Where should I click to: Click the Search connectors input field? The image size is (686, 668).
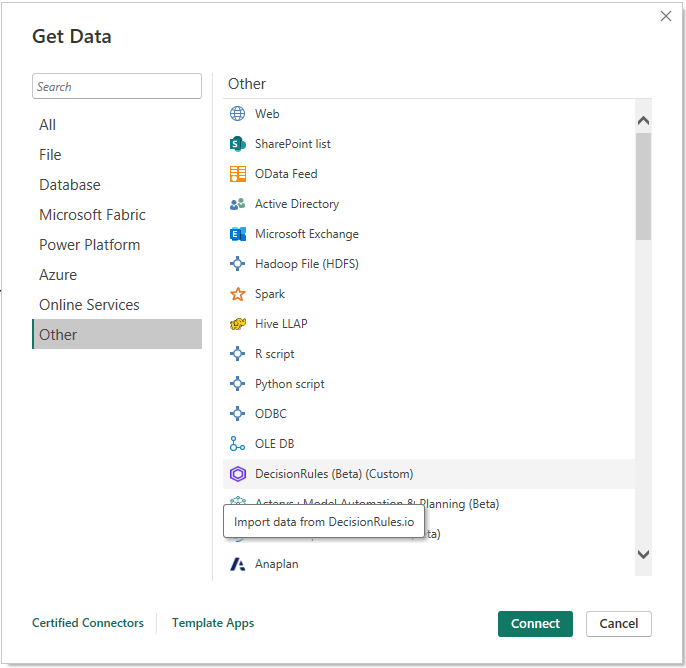tap(116, 87)
